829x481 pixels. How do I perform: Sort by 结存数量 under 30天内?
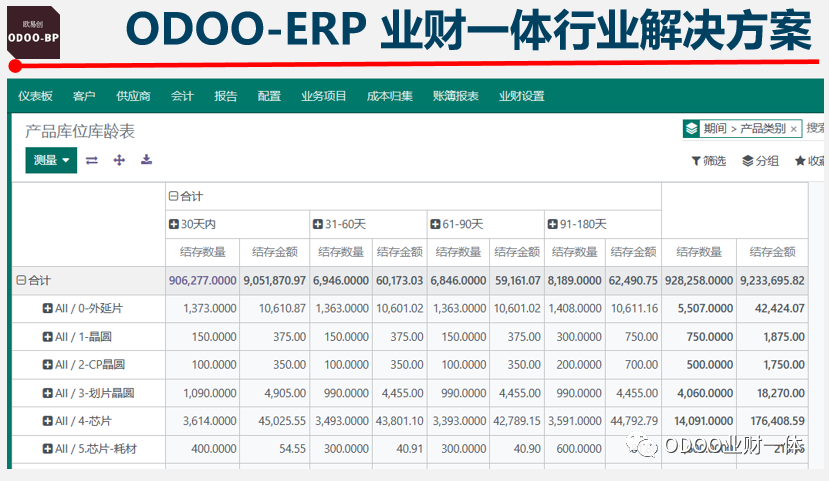[202, 252]
